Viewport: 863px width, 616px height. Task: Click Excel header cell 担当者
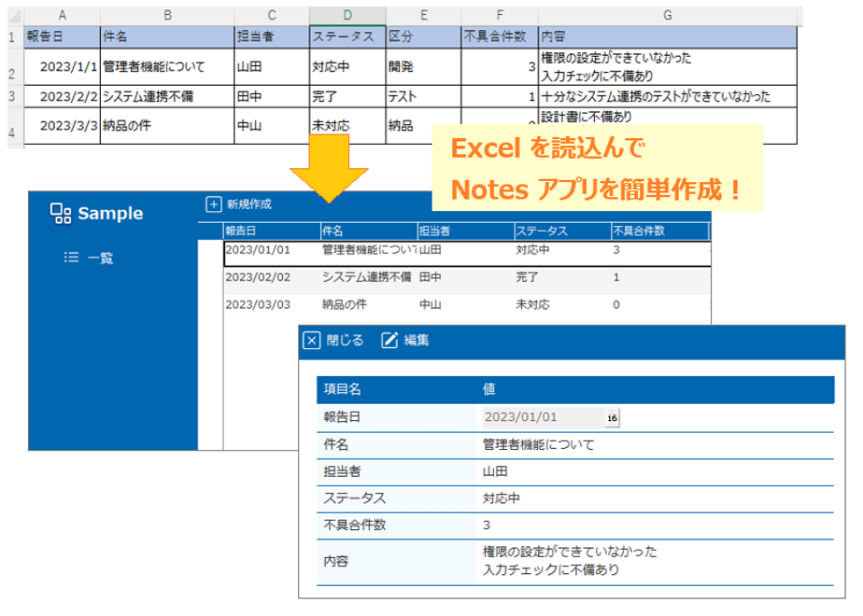pos(272,36)
